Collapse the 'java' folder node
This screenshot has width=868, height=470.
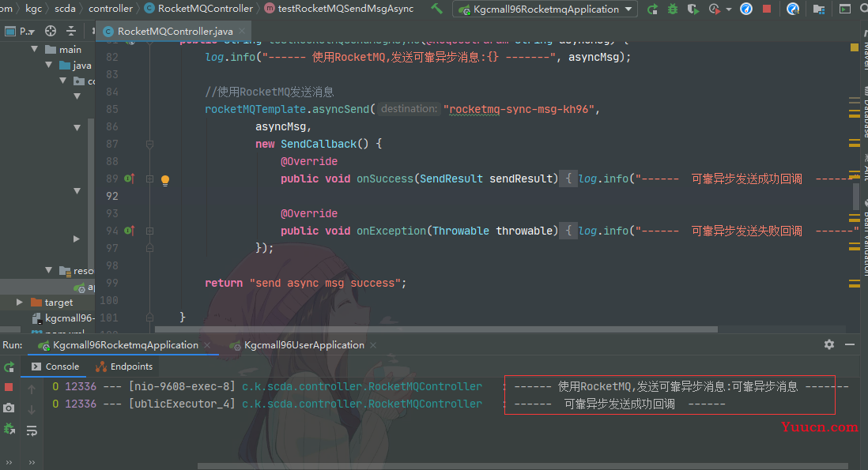[49, 66]
